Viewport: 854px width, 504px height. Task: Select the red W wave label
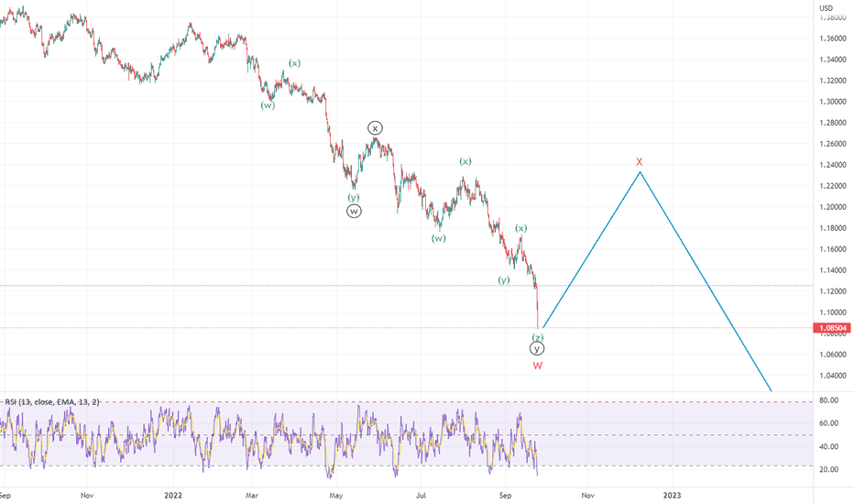point(538,366)
